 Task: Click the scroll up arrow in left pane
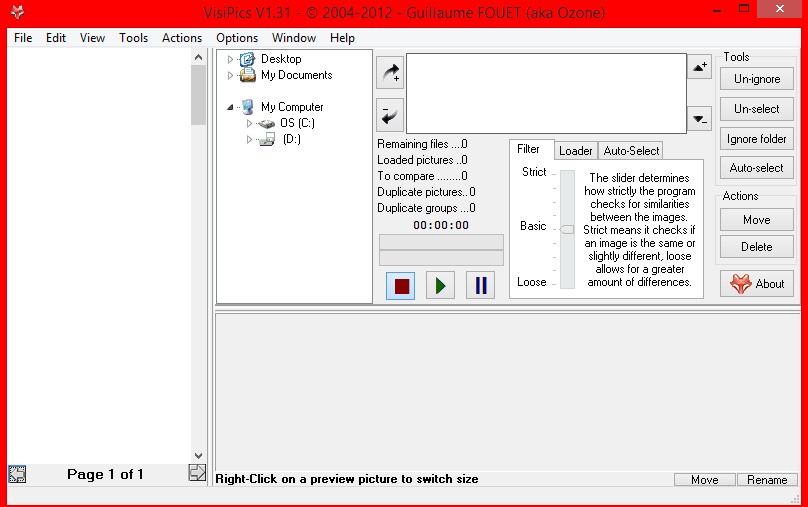pos(198,57)
